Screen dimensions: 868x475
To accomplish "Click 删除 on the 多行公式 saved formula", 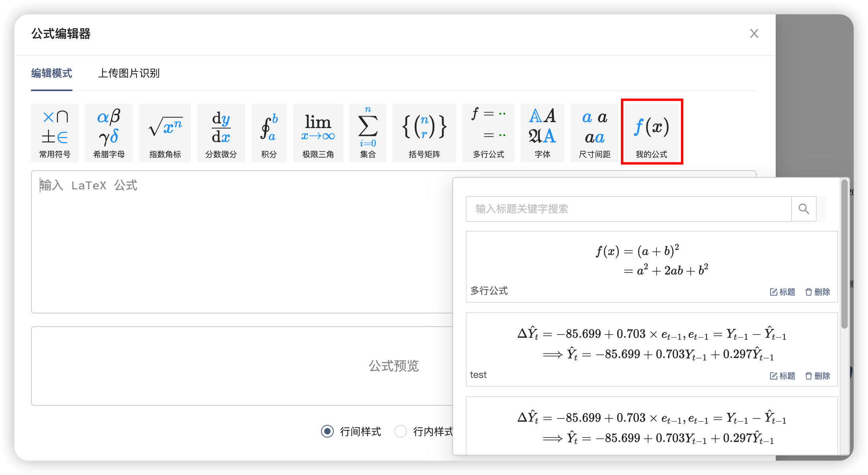I will pyautogui.click(x=817, y=292).
